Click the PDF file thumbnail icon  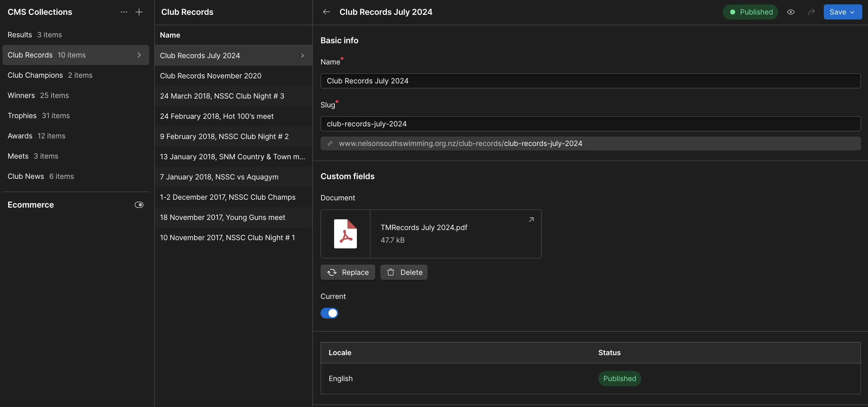point(345,234)
